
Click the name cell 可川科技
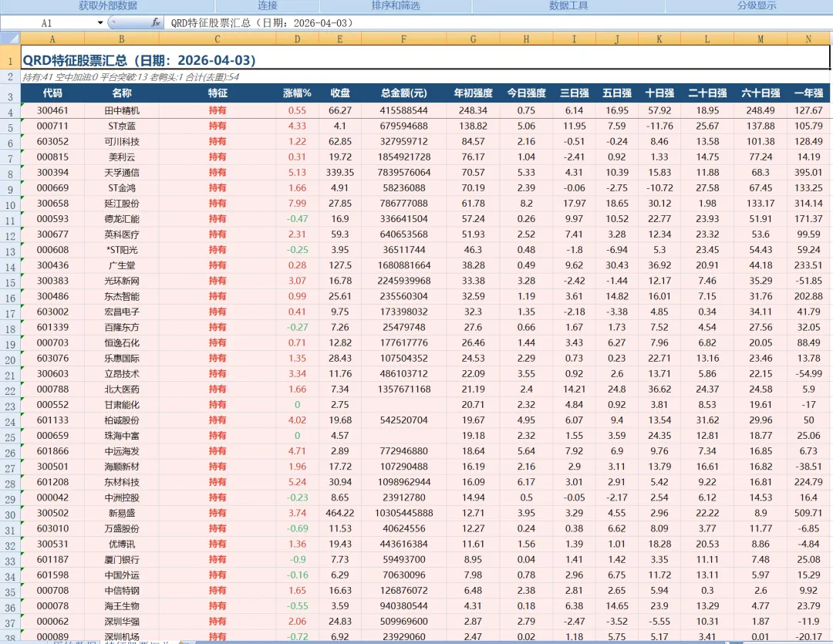point(122,141)
